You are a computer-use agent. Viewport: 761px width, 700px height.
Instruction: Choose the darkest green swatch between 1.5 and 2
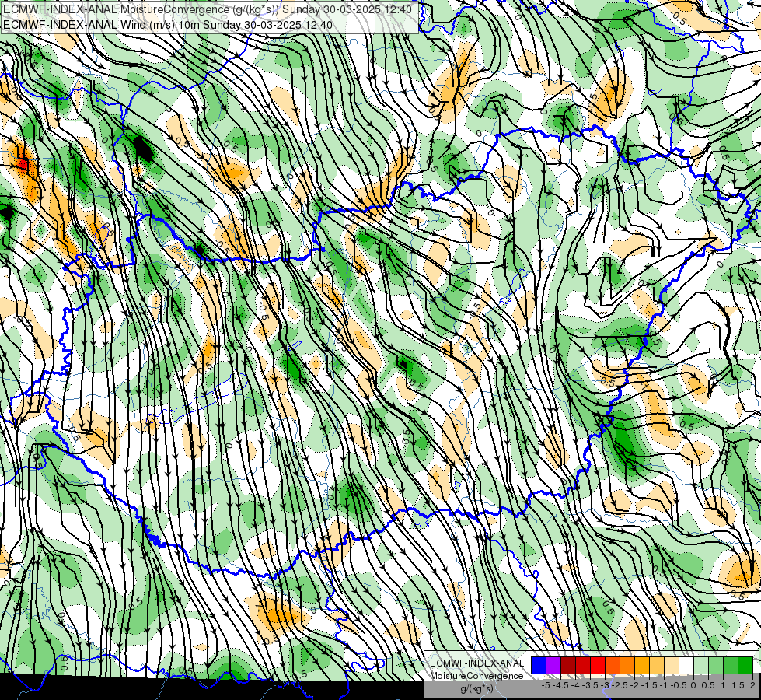click(745, 665)
